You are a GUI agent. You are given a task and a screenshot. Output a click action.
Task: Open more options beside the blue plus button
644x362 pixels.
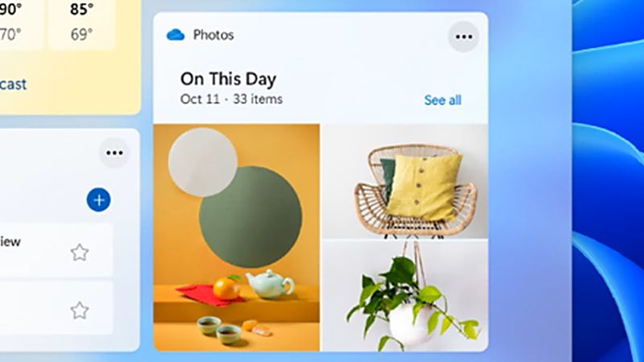click(x=114, y=153)
